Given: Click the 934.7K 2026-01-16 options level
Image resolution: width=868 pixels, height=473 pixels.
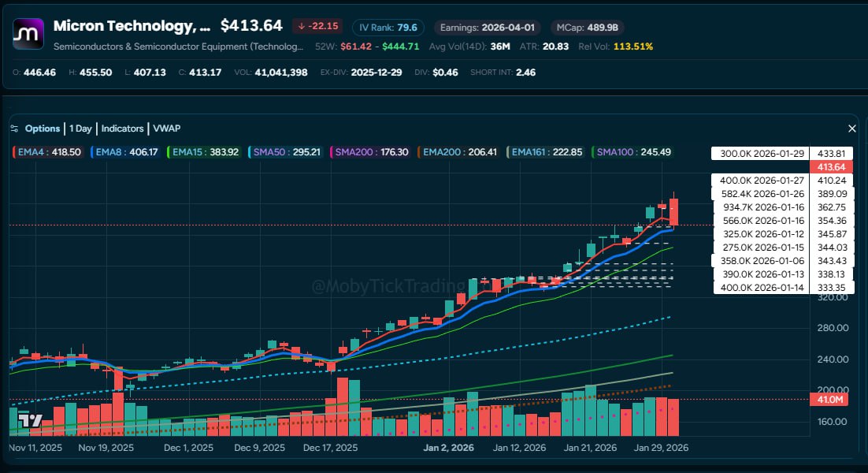Looking at the screenshot, I should 759,207.
